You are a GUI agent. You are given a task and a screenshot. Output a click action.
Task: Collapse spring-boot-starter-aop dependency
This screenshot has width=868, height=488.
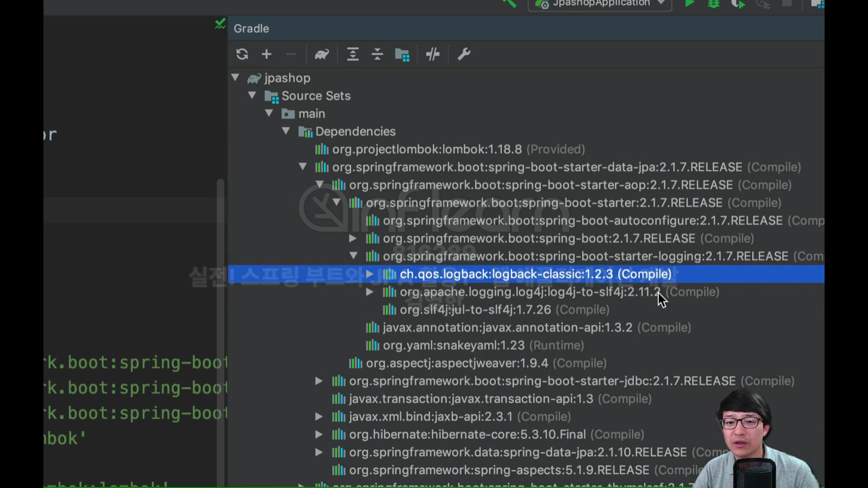coord(320,184)
